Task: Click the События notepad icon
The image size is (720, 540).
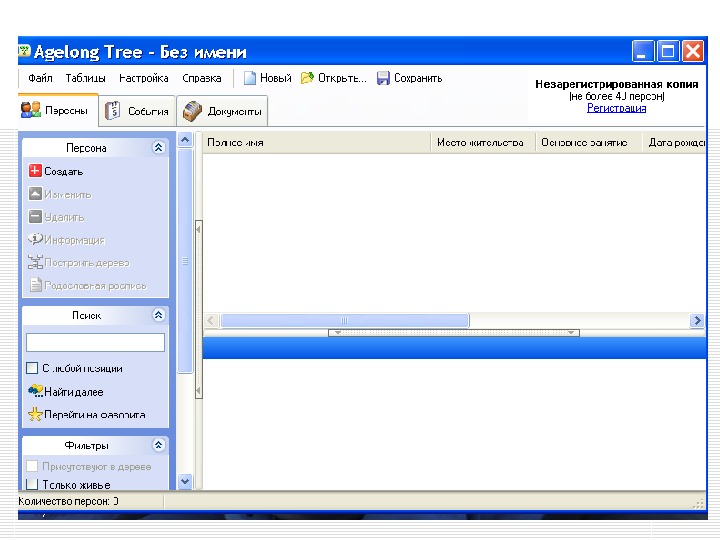Action: point(112,111)
